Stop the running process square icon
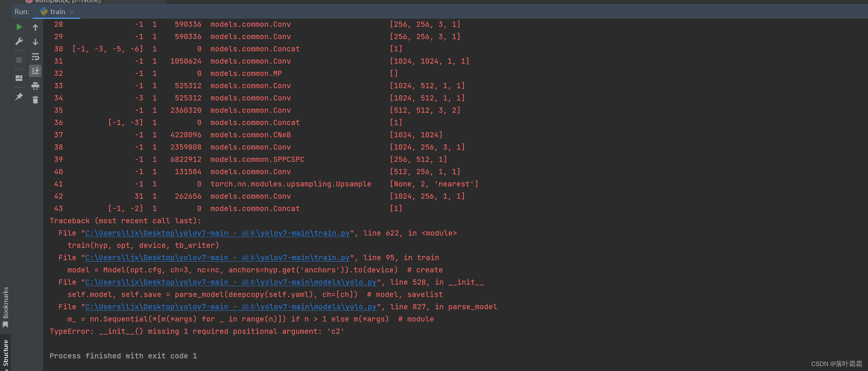This screenshot has height=371, width=868. coord(19,60)
